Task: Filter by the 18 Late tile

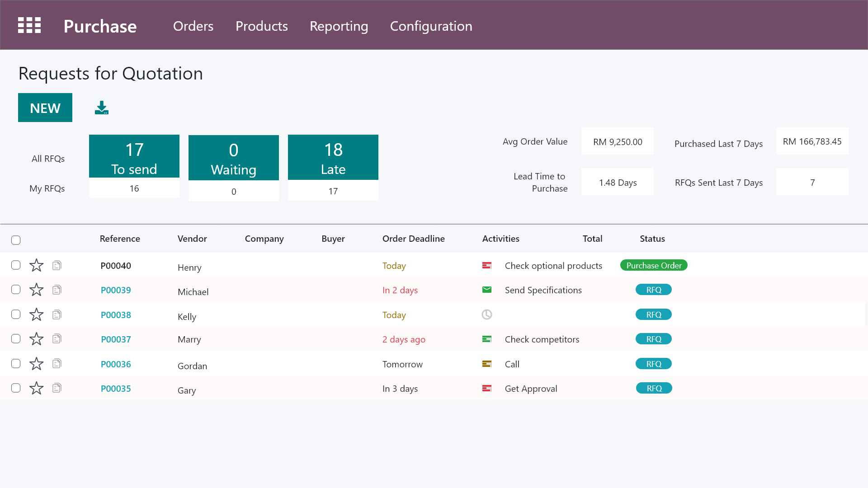Action: (333, 157)
